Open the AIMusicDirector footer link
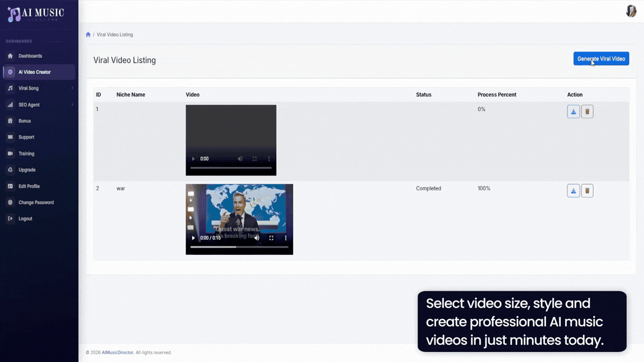 pyautogui.click(x=117, y=353)
